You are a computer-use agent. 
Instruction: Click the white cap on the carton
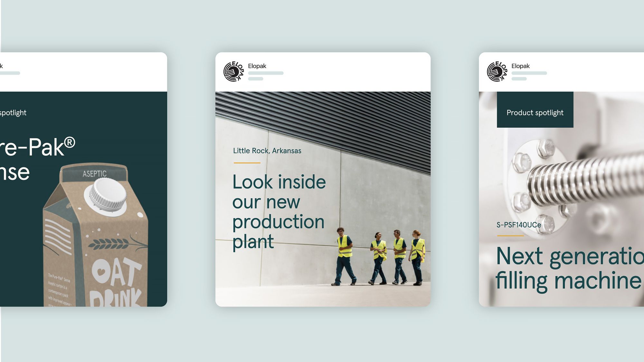pos(109,193)
